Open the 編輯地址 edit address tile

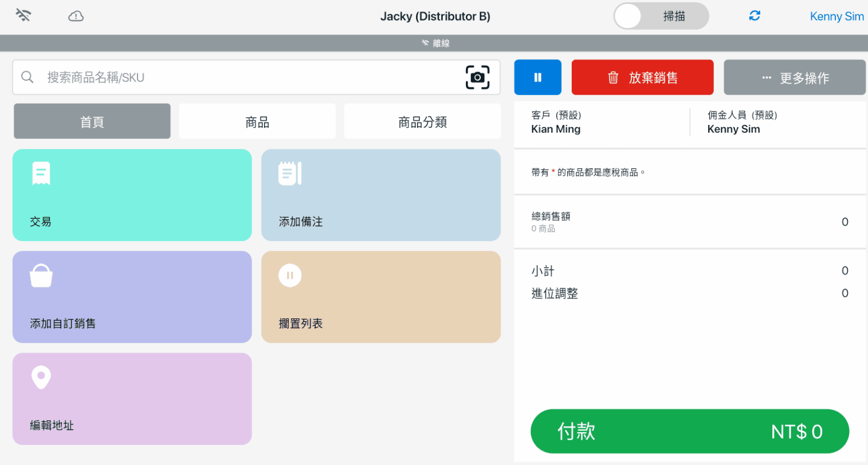click(x=132, y=399)
